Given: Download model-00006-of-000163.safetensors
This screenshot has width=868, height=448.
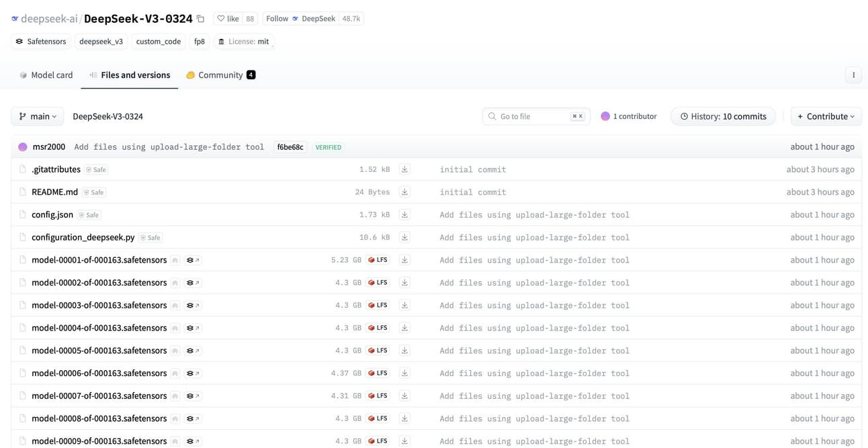Looking at the screenshot, I should click(404, 373).
